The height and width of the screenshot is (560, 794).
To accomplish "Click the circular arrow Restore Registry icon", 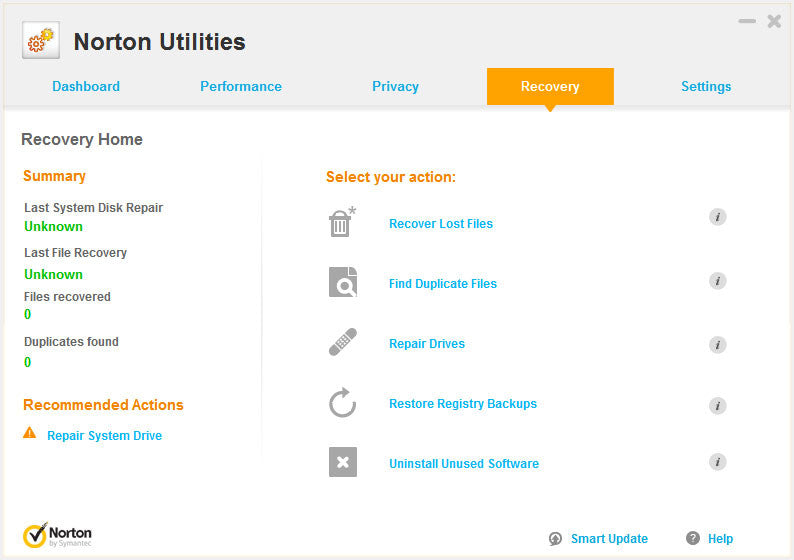I will pos(342,403).
